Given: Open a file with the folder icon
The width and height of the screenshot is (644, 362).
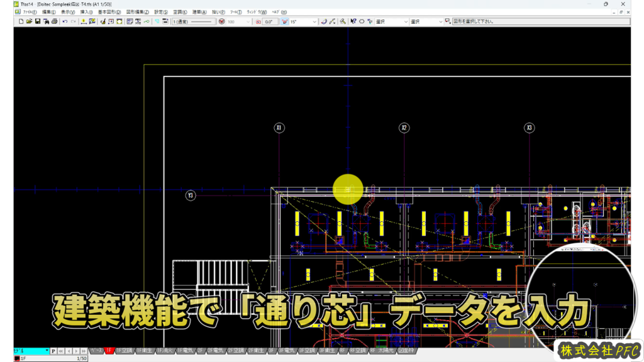Looking at the screenshot, I should click(30, 21).
